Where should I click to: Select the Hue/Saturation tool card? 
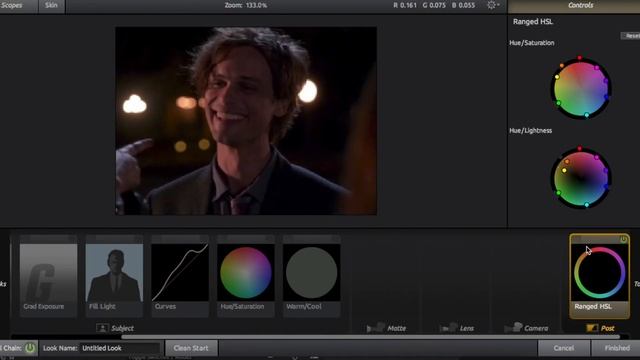[246, 276]
